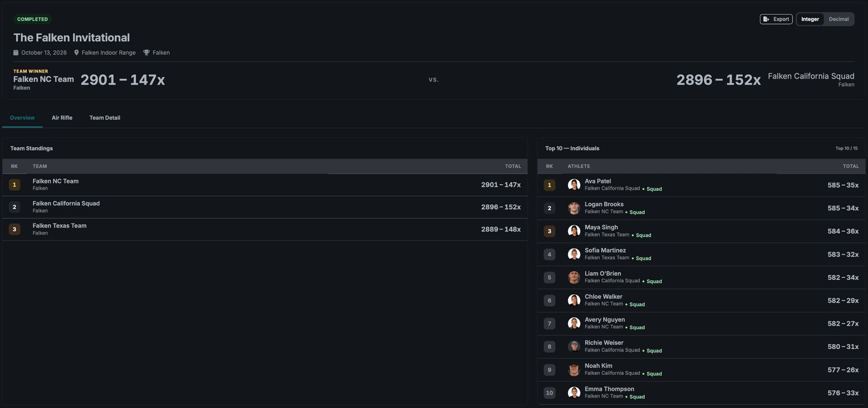Screen dimensions: 868x408
Task: Click the rank 3 badge for Falken Texas Team
Action: [x=14, y=229]
